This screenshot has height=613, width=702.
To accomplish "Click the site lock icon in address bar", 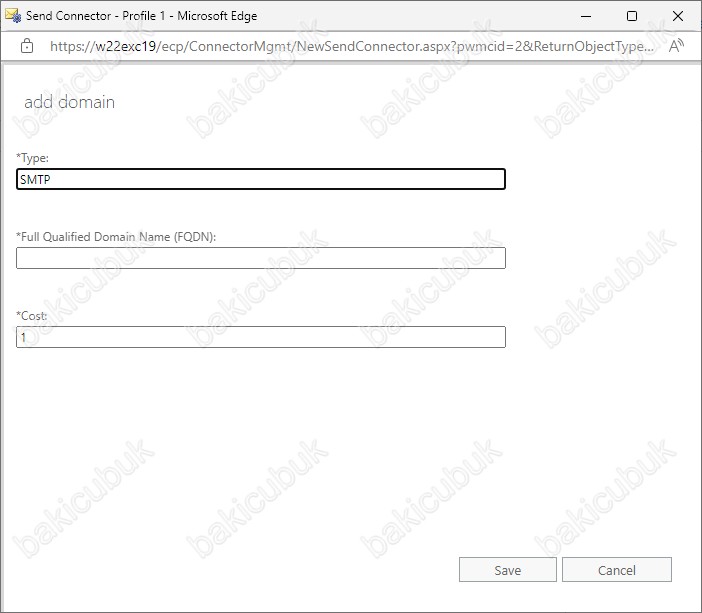I will coord(27,46).
